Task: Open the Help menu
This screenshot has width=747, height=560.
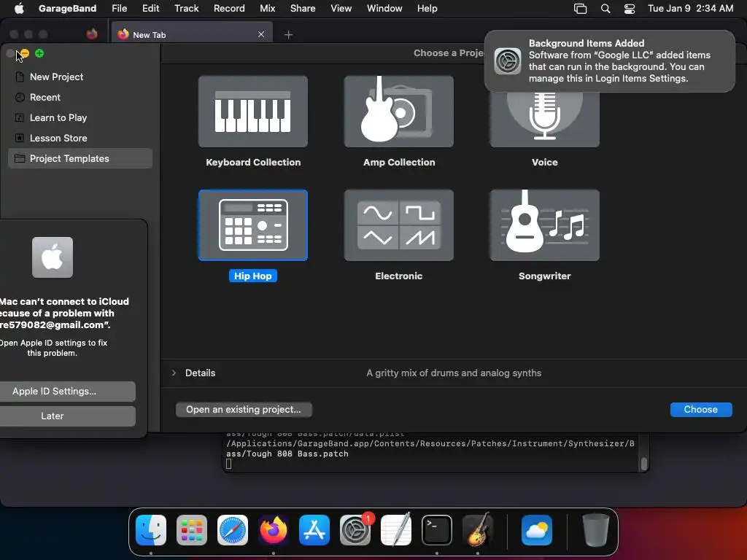Action: coord(427,9)
